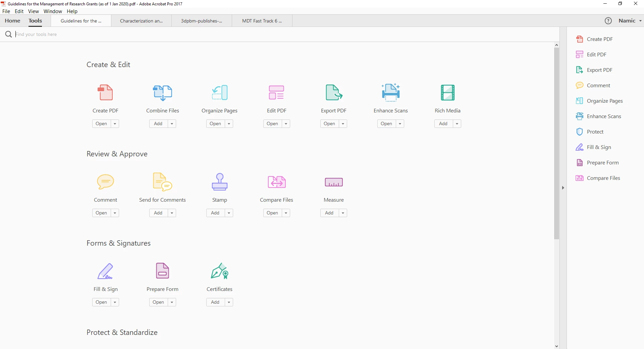Click the Send for Comments icon
644x349 pixels.
point(162,182)
